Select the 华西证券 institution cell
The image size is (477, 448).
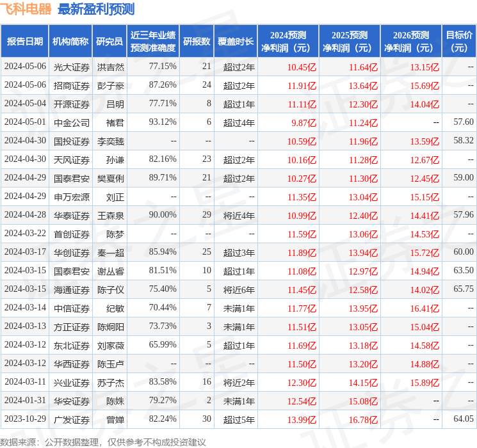click(x=72, y=364)
